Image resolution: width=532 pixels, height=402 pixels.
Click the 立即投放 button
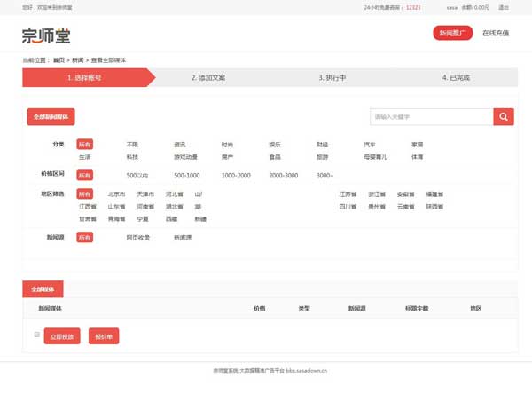point(62,336)
